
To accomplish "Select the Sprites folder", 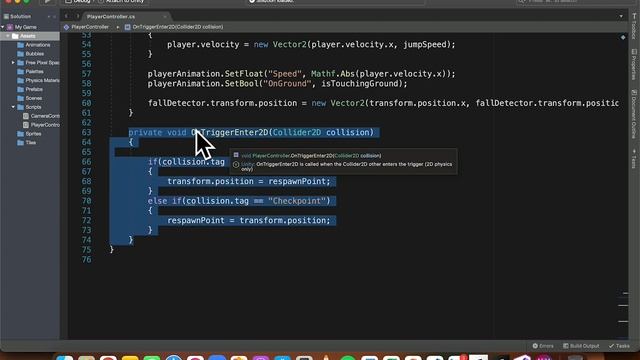I will click(x=29, y=134).
